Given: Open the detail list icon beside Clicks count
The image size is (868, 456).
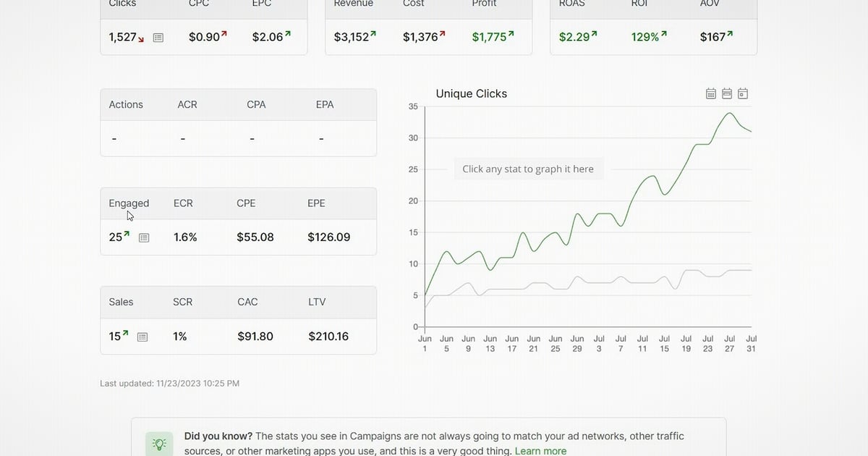Looking at the screenshot, I should click(x=158, y=37).
